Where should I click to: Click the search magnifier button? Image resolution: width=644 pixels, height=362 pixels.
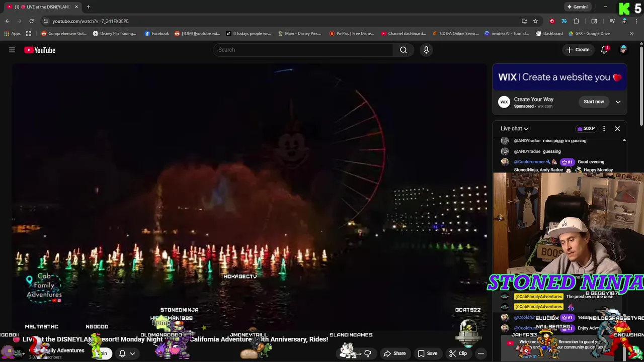click(x=404, y=50)
